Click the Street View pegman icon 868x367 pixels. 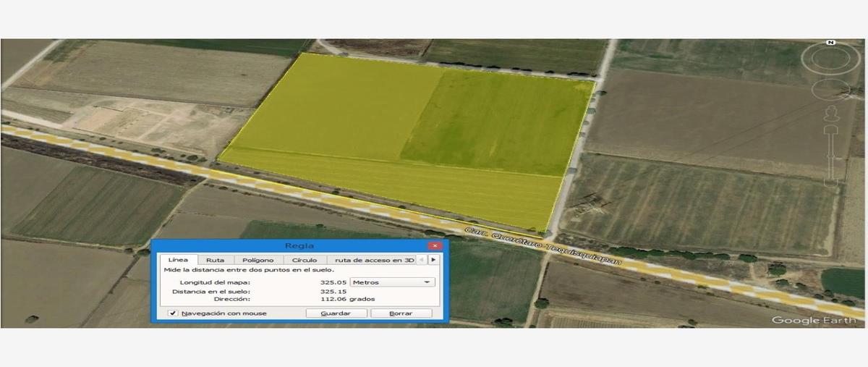pyautogui.click(x=830, y=113)
